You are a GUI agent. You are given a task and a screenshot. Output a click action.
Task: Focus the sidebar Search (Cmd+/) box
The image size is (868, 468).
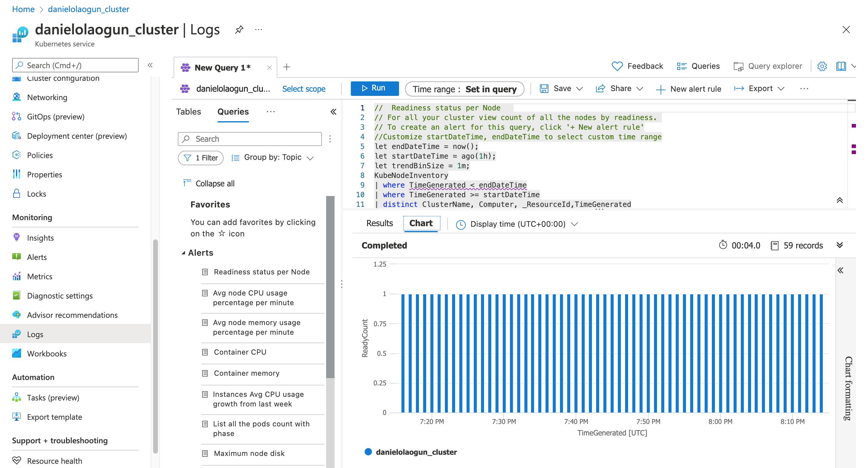[x=75, y=65]
